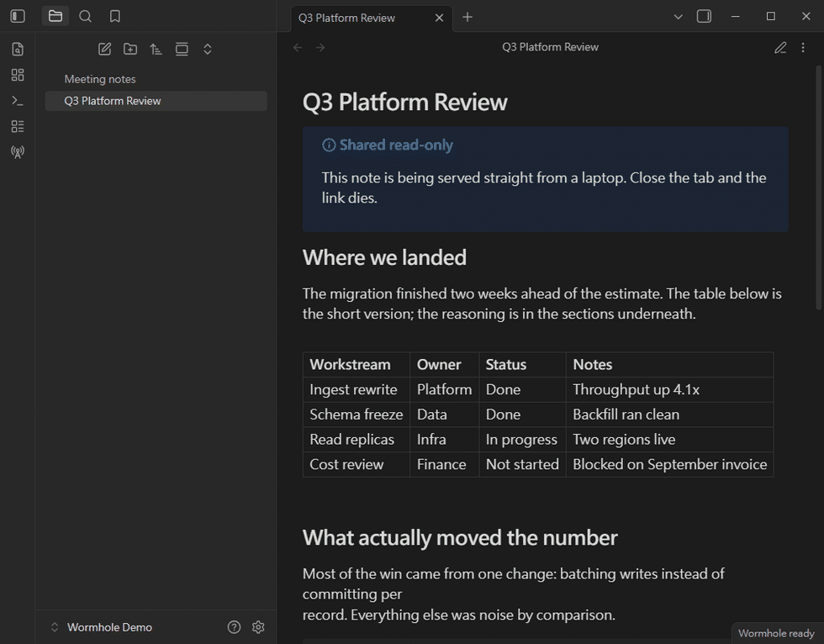Click the Schema freeze table cell
The width and height of the screenshot is (824, 644).
pyautogui.click(x=356, y=414)
